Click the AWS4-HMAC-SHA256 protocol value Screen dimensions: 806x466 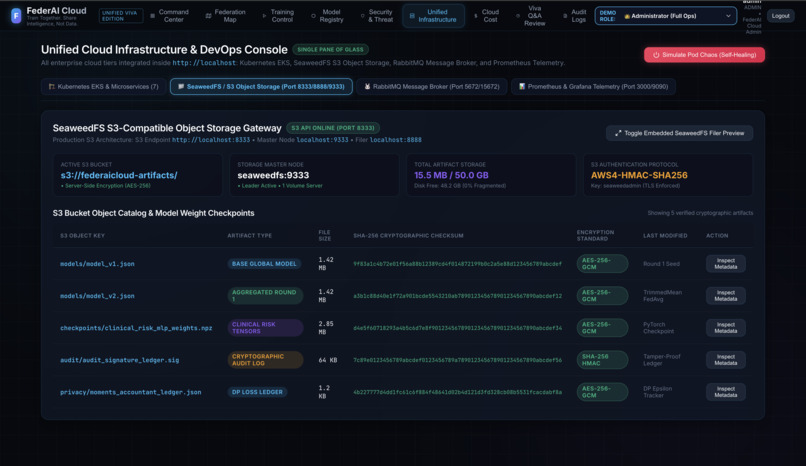(639, 175)
